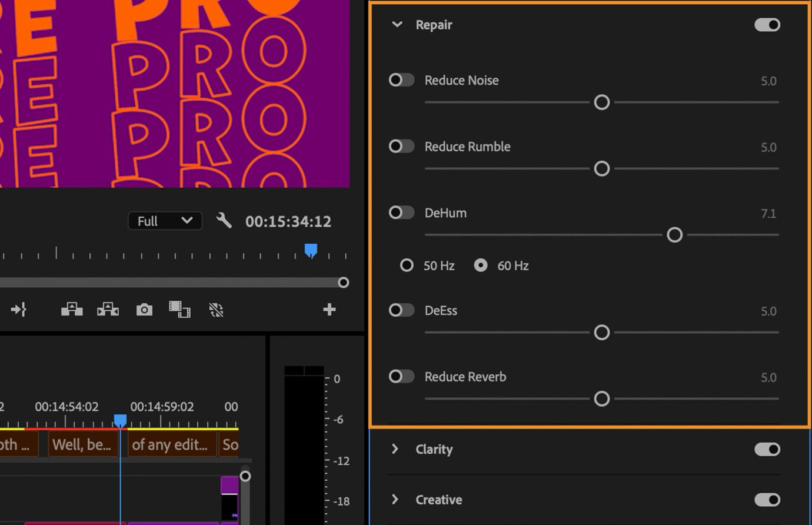The width and height of the screenshot is (812, 525).
Task: Click the Reduce Reverb slider handle
Action: [x=601, y=399]
